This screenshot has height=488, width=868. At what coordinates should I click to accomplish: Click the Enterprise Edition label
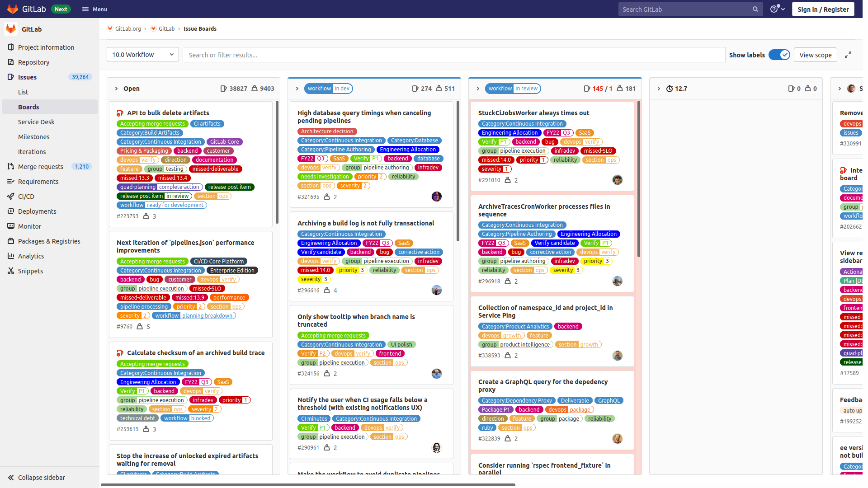pyautogui.click(x=232, y=271)
